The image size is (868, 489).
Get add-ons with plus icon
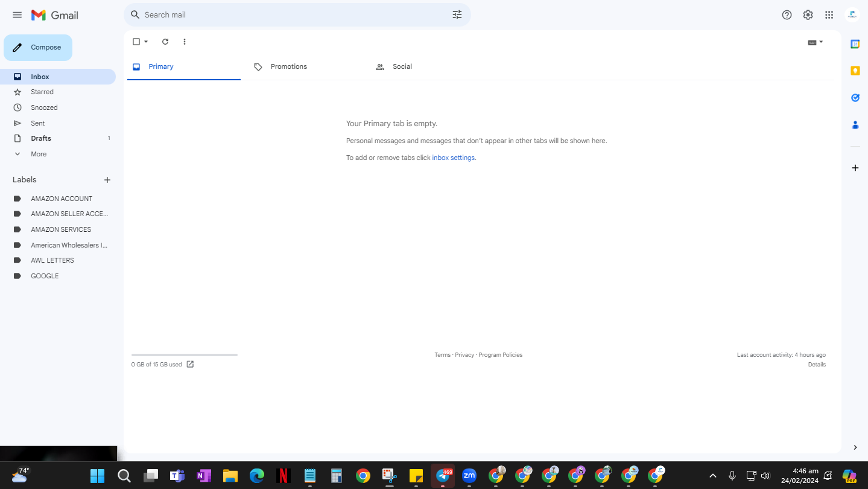click(855, 168)
